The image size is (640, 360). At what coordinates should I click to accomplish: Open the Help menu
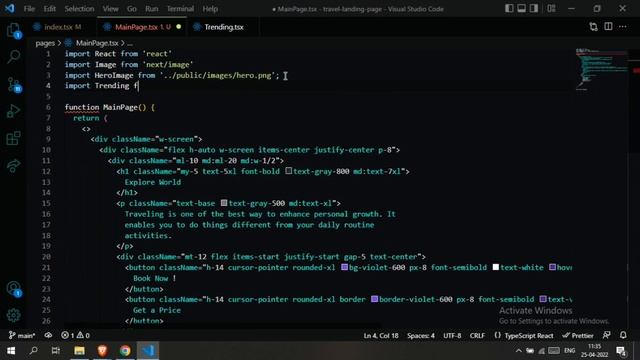[x=210, y=9]
